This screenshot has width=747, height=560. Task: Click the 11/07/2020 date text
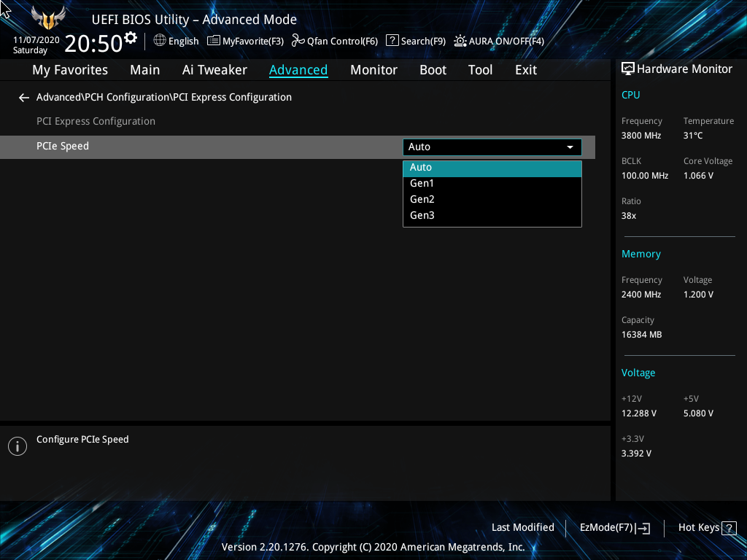[x=36, y=40]
